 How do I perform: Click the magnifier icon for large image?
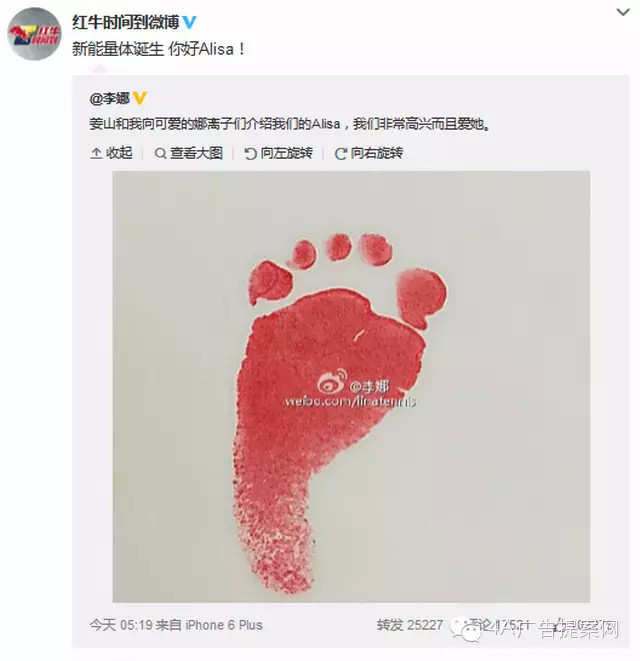pos(160,153)
